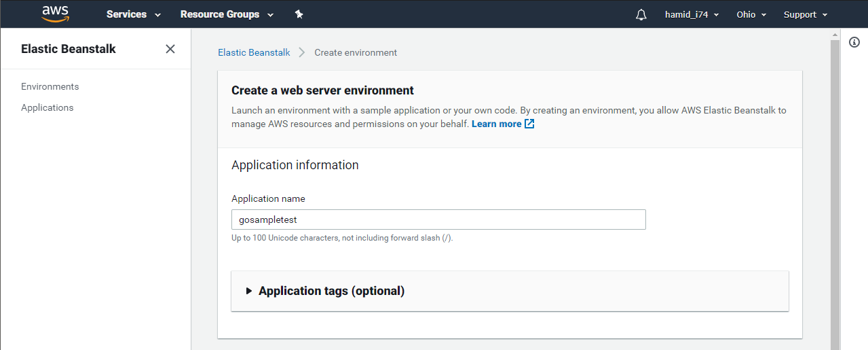The image size is (868, 350).
Task: Go to Environments in sidebar
Action: (x=50, y=86)
